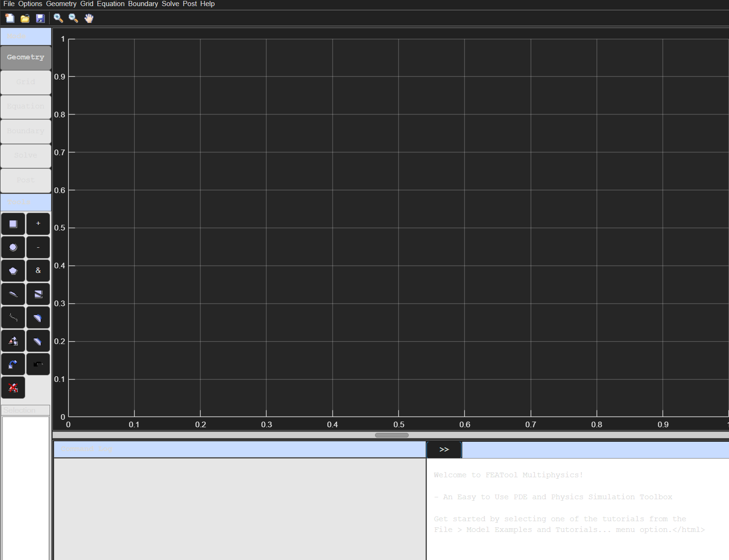
Task: Activate the pan hand tool
Action: coord(89,18)
